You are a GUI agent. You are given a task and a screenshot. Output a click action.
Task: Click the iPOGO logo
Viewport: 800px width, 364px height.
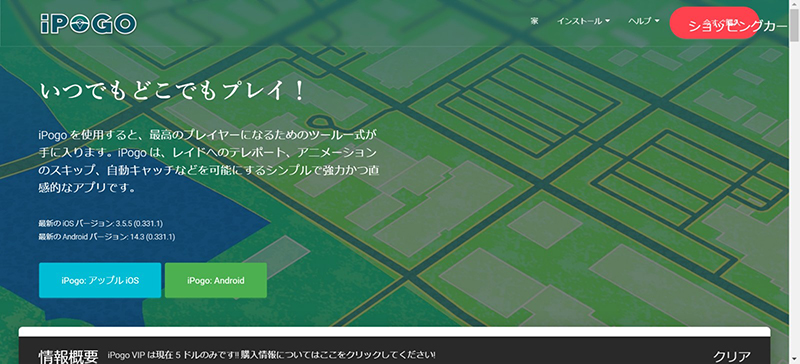[x=88, y=23]
